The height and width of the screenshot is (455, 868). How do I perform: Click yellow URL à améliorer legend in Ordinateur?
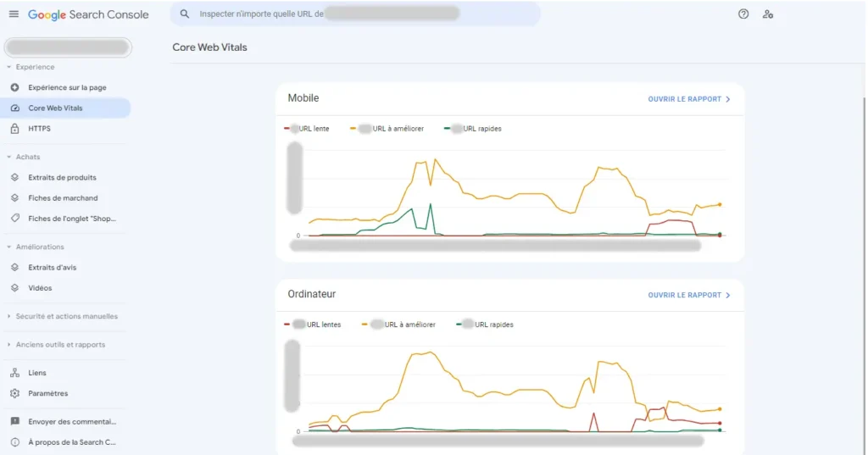[398, 325]
